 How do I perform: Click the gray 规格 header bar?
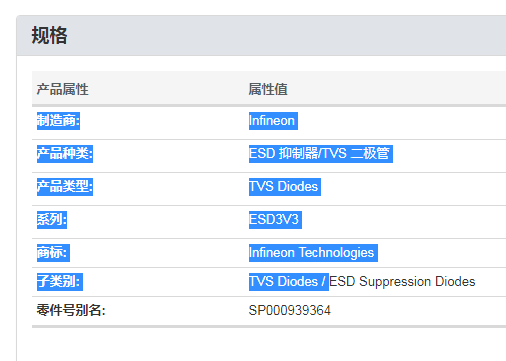pyautogui.click(x=261, y=36)
